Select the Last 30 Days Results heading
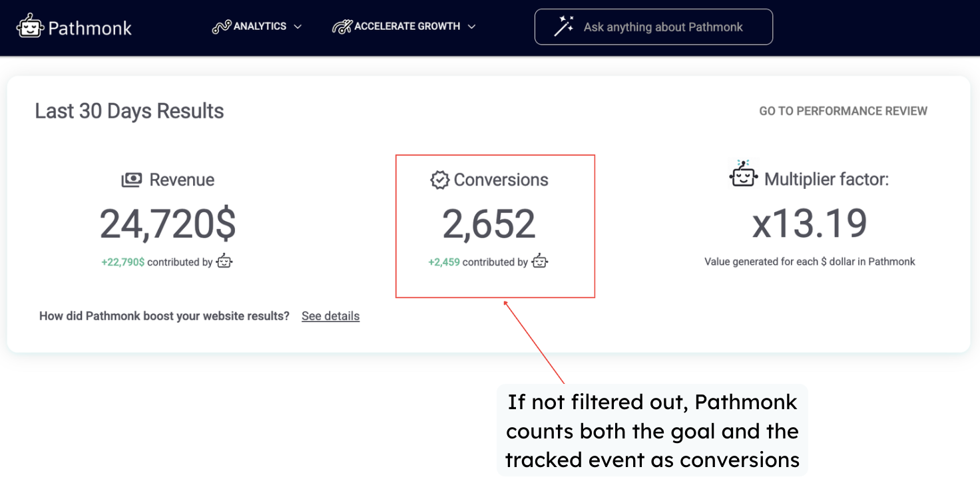 click(x=129, y=111)
